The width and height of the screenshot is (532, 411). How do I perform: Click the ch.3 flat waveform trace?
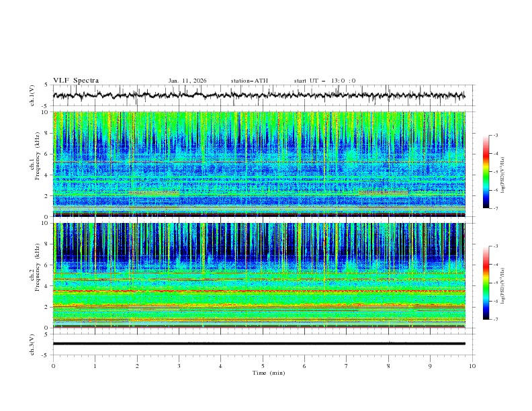point(259,344)
